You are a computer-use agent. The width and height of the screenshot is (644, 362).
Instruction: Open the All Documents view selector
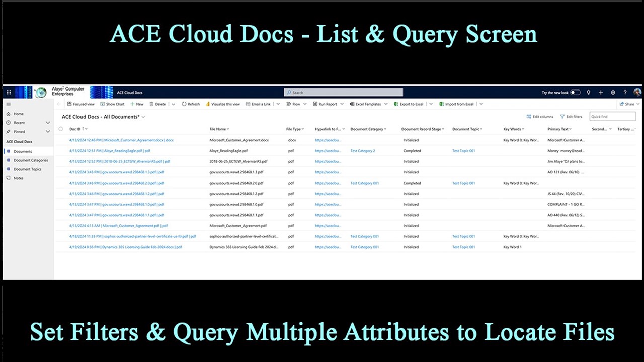(103, 117)
